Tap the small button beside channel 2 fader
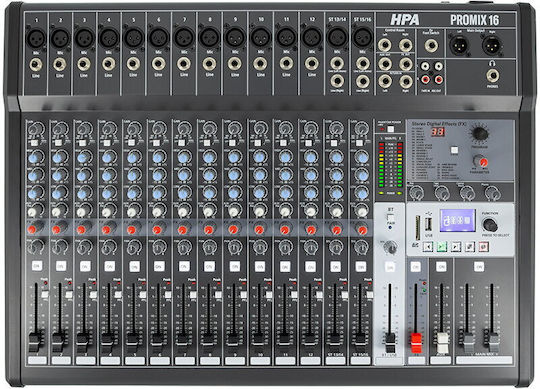Screen dimensions: 540x389 coord(69,295)
